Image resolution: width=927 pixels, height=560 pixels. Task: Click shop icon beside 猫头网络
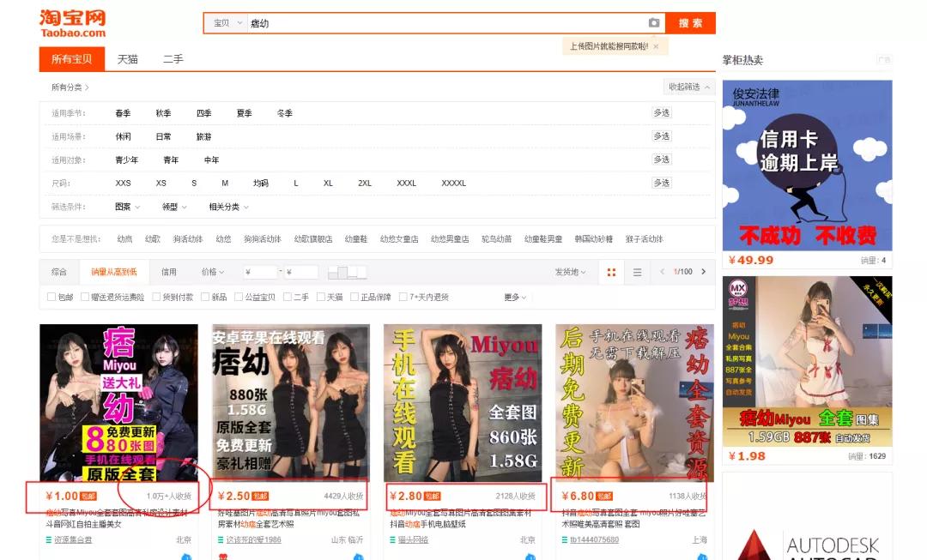(393, 539)
